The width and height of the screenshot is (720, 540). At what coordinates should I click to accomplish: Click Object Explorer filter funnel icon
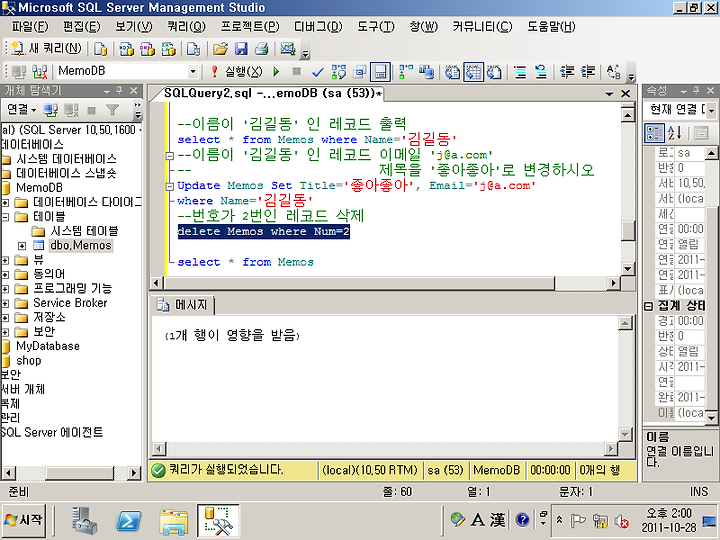[112, 110]
